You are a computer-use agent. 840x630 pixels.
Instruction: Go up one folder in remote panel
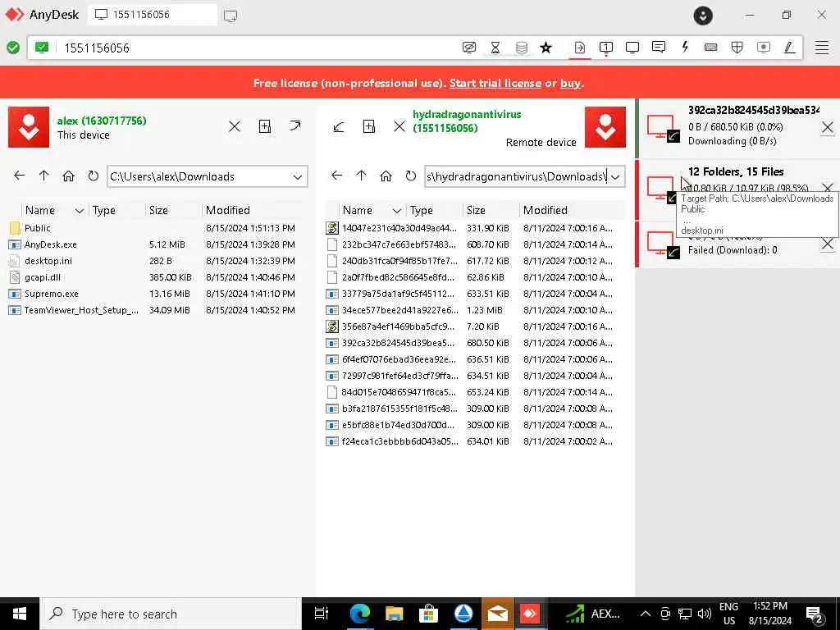[x=361, y=176]
